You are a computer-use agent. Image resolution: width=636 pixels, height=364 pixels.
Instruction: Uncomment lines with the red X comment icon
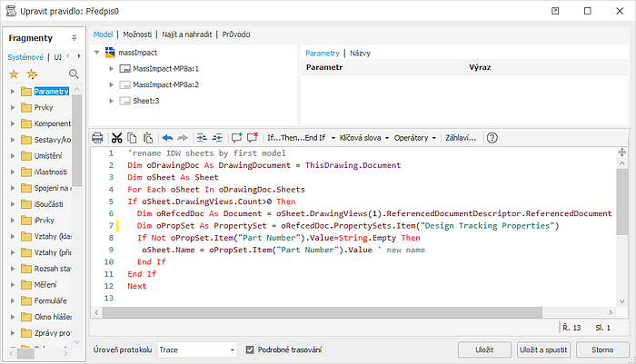253,138
